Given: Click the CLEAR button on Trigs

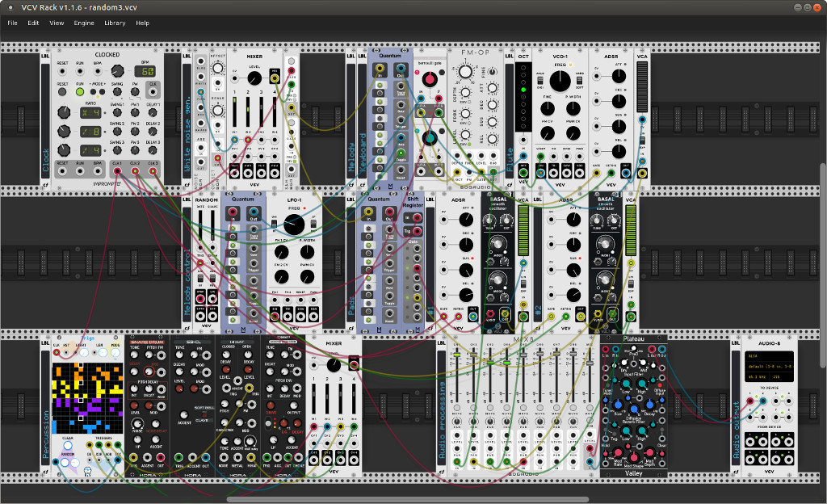Looking at the screenshot, I should (68, 446).
